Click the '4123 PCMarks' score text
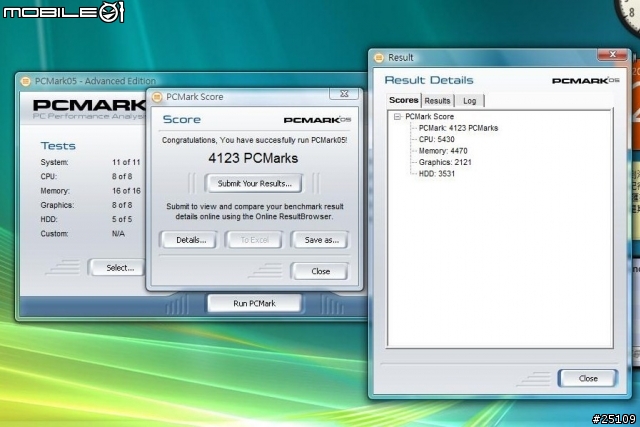Screen dimensions: 640x427 tap(253, 158)
